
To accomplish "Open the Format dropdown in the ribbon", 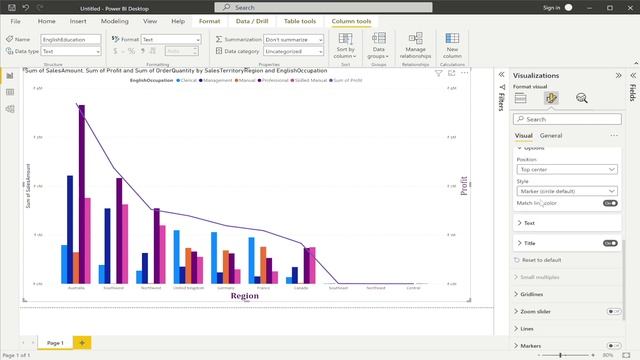I will (x=171, y=40).
